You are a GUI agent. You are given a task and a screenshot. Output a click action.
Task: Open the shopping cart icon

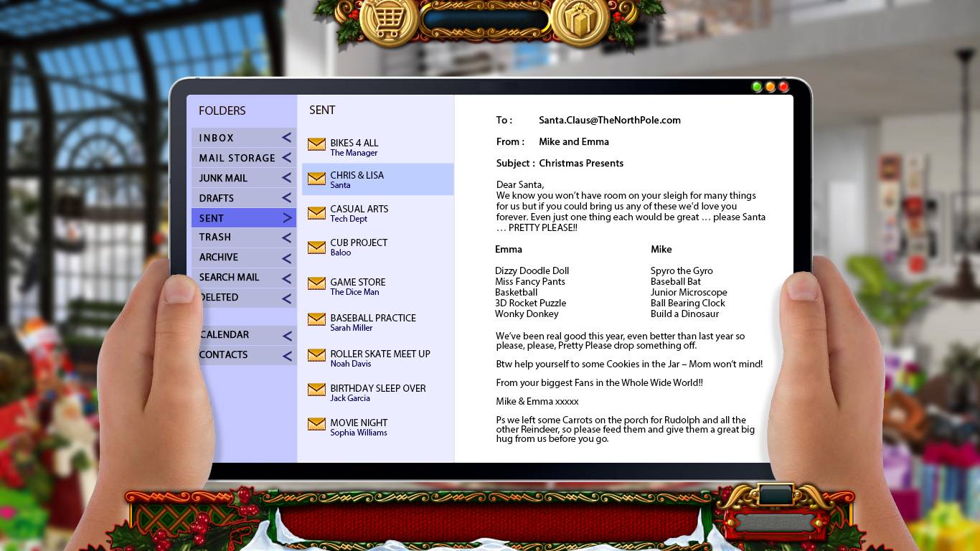tap(388, 21)
